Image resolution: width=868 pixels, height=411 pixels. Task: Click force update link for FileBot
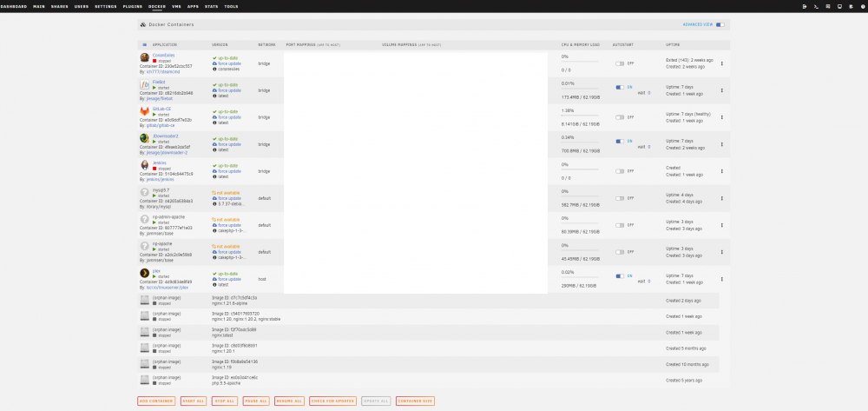229,90
